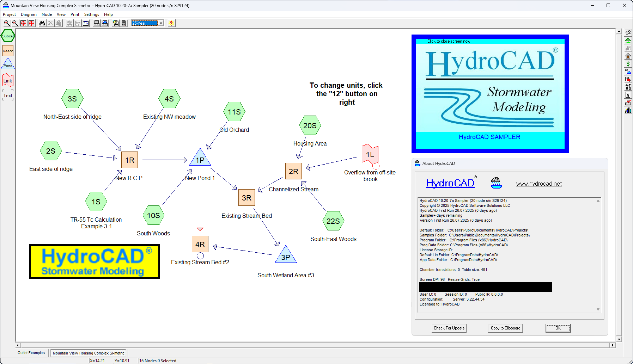The height and width of the screenshot is (364, 633).
Task: Click the dollar-sign costs icon
Action: point(628,64)
